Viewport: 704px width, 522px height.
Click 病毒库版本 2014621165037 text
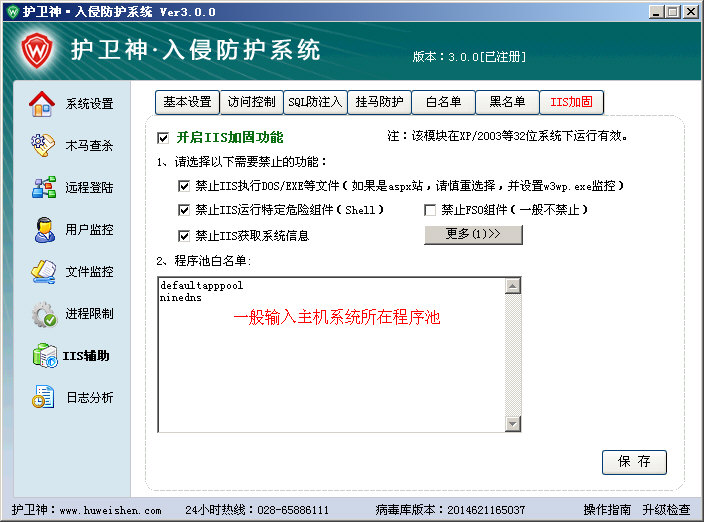tap(450, 510)
